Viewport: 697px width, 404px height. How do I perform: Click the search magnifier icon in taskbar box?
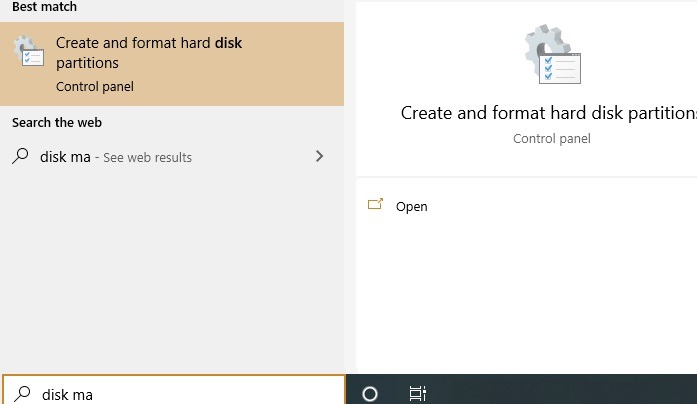[22, 393]
